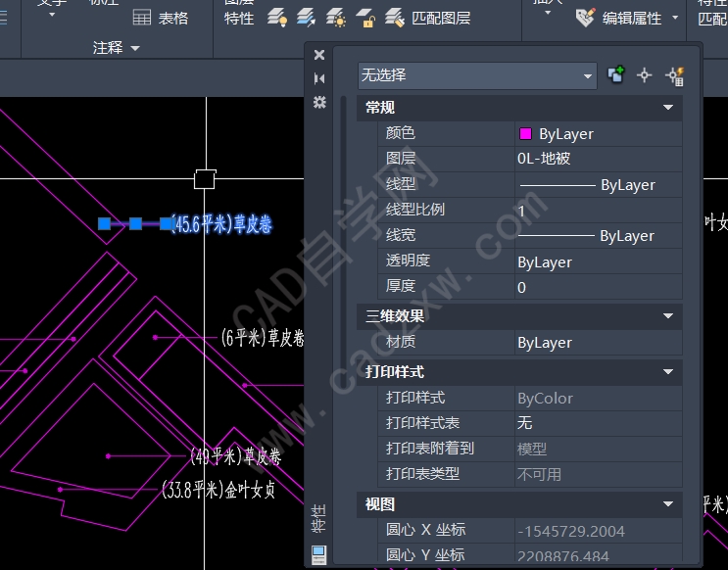This screenshot has width=728, height=570.
Task: Close the Properties palette
Action: 319,55
